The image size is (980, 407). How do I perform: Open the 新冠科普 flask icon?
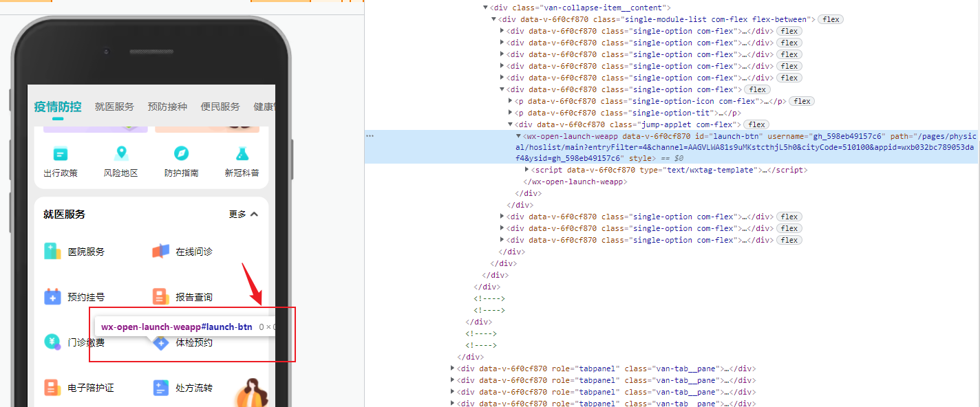click(242, 153)
